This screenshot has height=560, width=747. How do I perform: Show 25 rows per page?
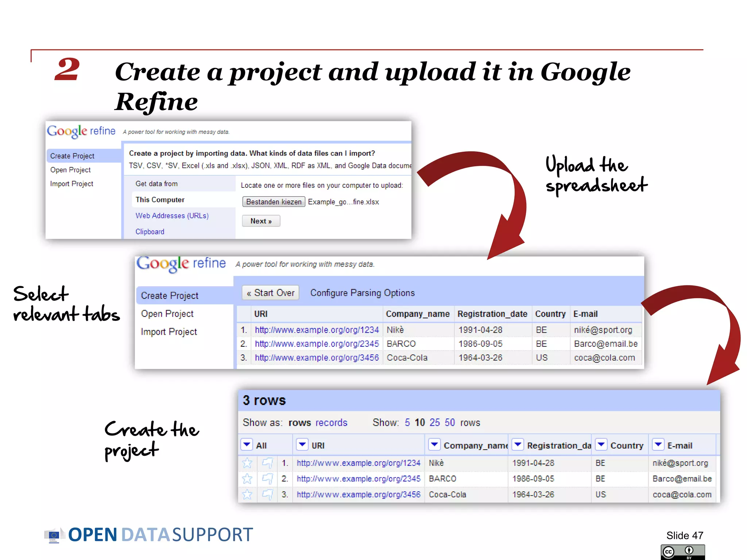click(x=434, y=423)
